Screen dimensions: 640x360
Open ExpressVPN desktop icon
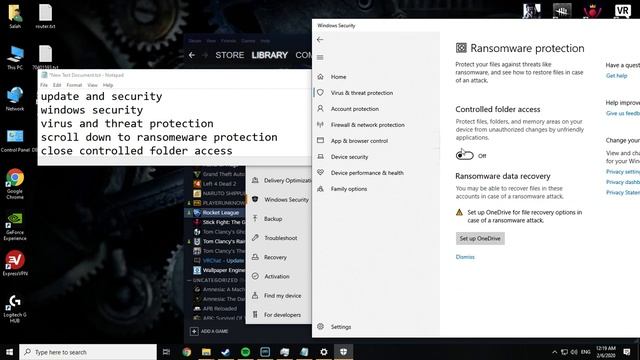[15, 263]
